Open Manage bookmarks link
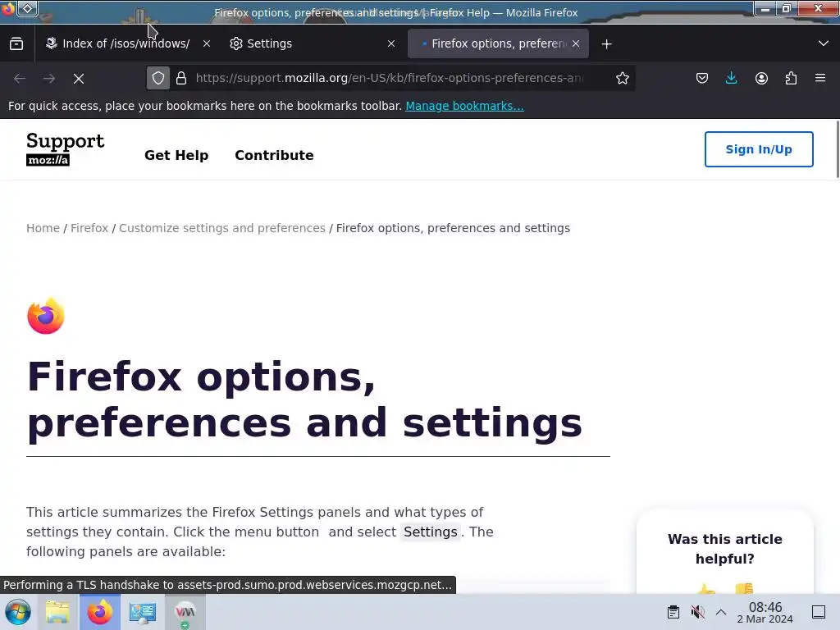Viewport: 840px width, 630px height. click(x=464, y=106)
